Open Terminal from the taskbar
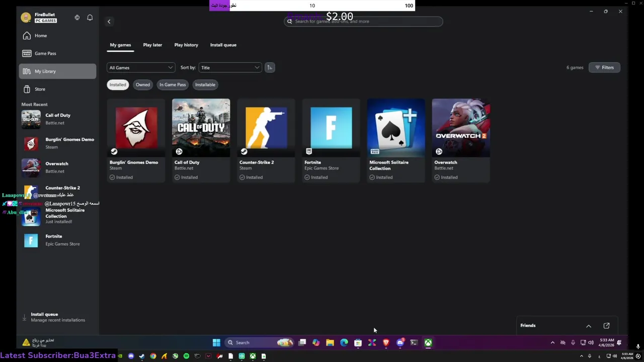Image resolution: width=644 pixels, height=362 pixels. point(414,342)
